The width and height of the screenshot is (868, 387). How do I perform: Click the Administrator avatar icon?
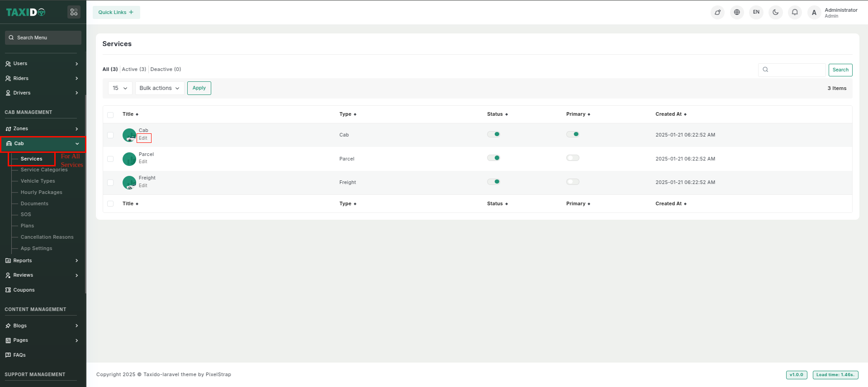[814, 13]
